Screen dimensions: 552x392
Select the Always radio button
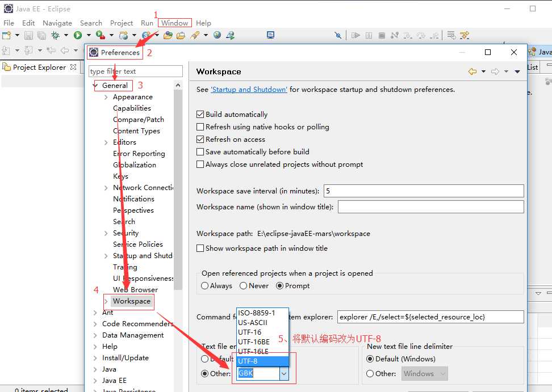(x=204, y=286)
